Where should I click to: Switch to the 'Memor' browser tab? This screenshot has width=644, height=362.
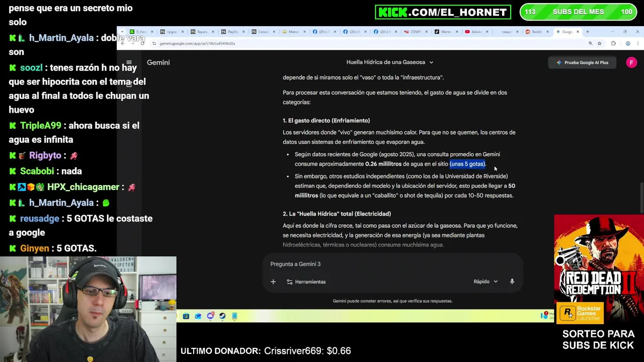coord(293,32)
